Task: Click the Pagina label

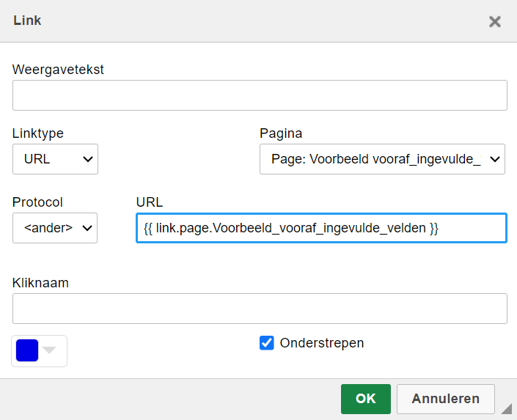Action: (281, 133)
